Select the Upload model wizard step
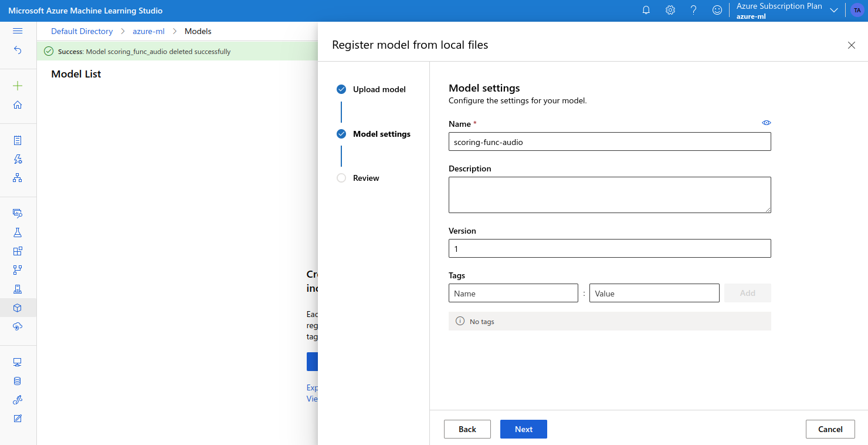The image size is (868, 445). coord(379,89)
